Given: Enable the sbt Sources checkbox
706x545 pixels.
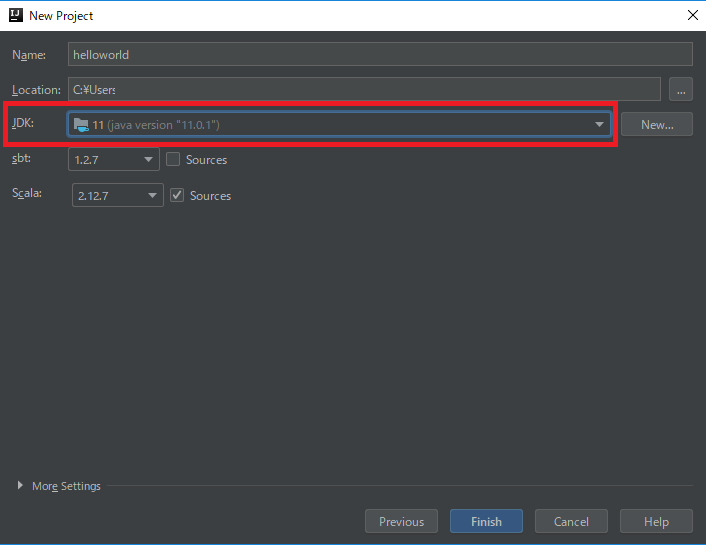Looking at the screenshot, I should pos(173,159).
